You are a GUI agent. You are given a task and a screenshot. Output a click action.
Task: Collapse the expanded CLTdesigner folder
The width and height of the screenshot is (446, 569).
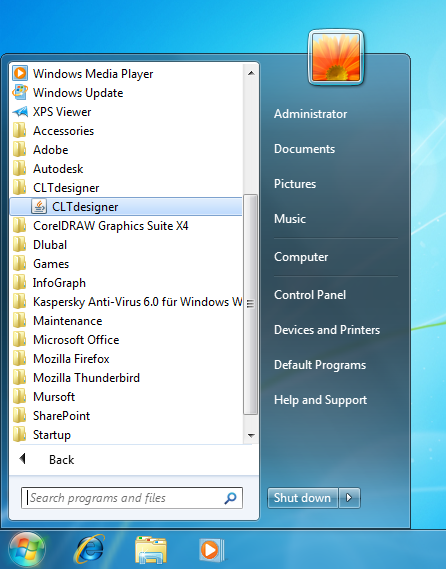(x=126, y=188)
